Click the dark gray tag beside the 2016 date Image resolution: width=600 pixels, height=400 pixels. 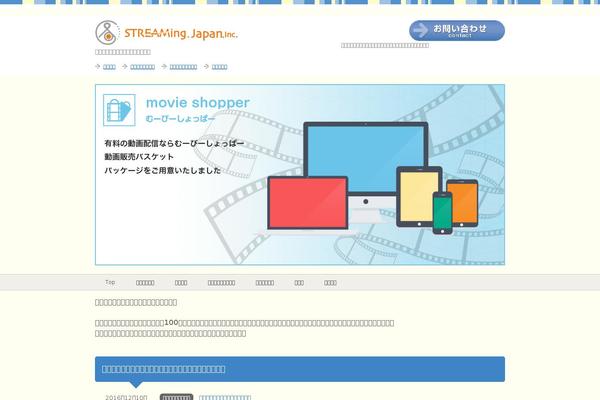[x=176, y=397]
